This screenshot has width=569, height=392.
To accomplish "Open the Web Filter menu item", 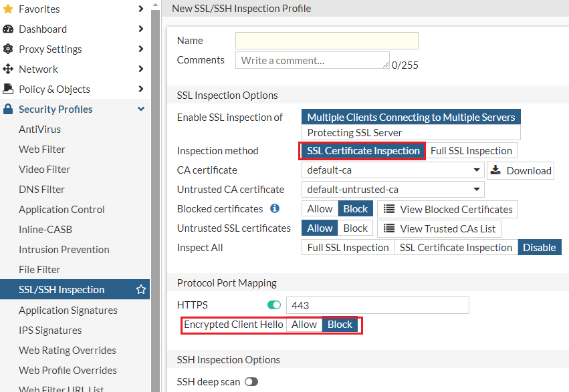I will (42, 150).
